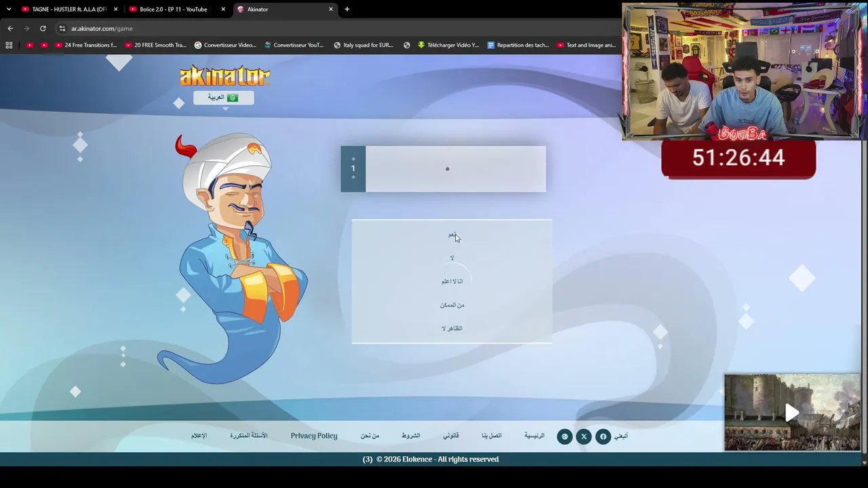Open the tab search dropdown arrow
The image size is (868, 488).
(9, 9)
